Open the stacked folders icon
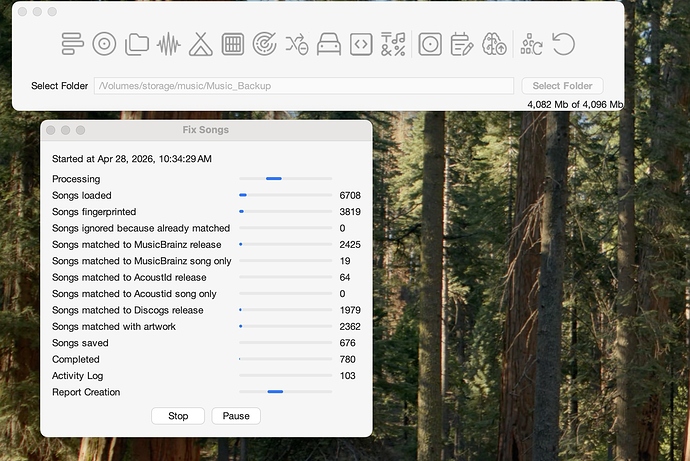 pyautogui.click(x=137, y=44)
